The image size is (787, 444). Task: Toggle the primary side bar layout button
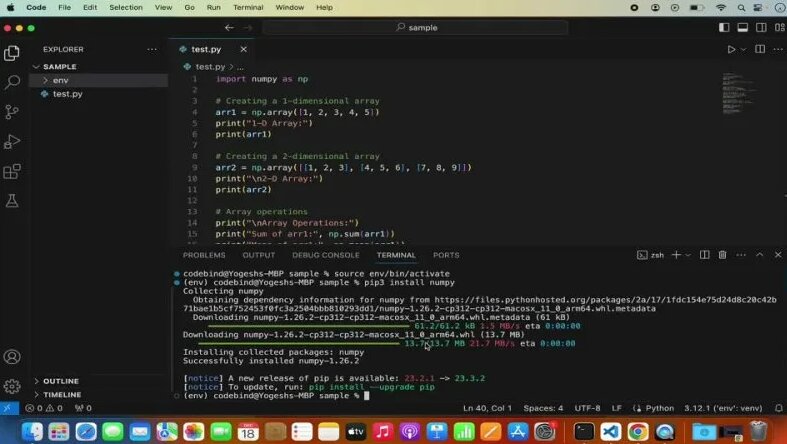click(x=724, y=28)
